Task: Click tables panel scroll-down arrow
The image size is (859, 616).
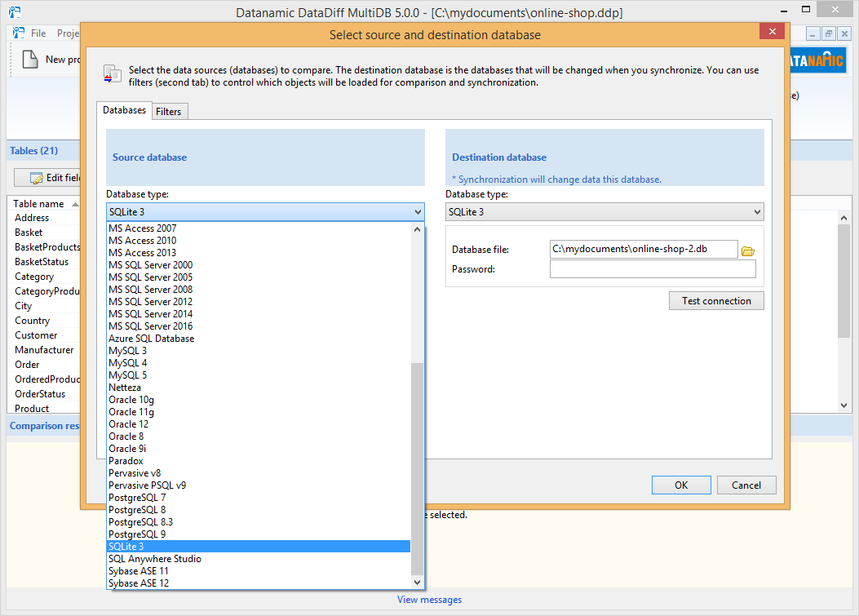Action: (x=844, y=405)
